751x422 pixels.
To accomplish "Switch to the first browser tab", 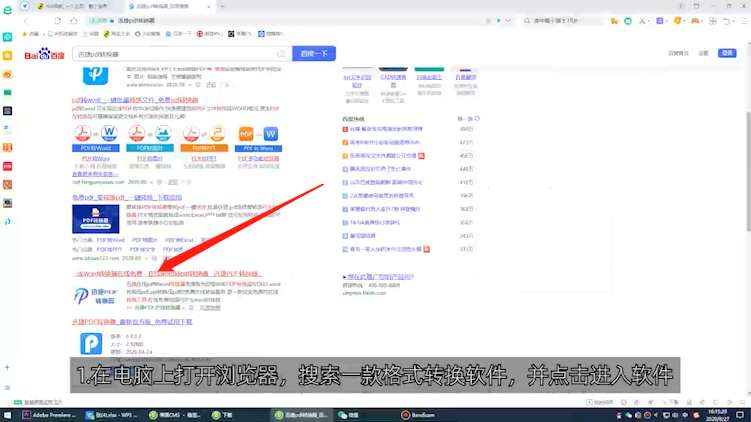I will (x=76, y=6).
